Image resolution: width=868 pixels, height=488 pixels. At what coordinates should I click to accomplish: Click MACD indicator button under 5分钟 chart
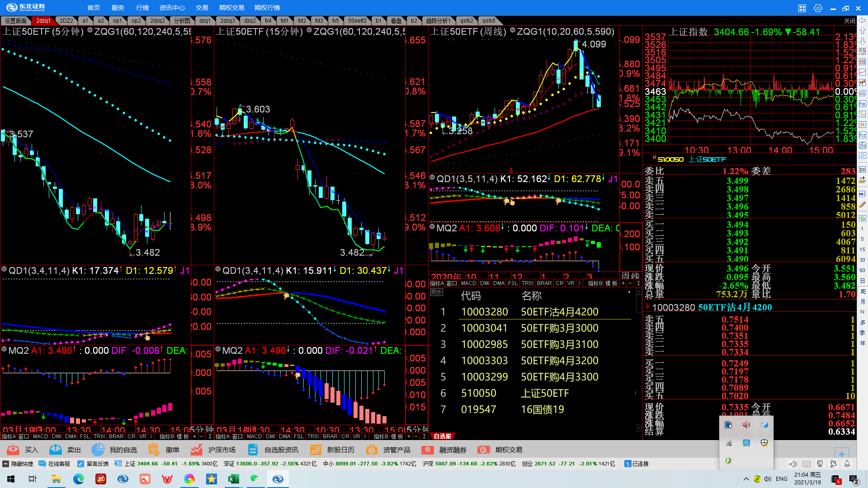point(40,436)
